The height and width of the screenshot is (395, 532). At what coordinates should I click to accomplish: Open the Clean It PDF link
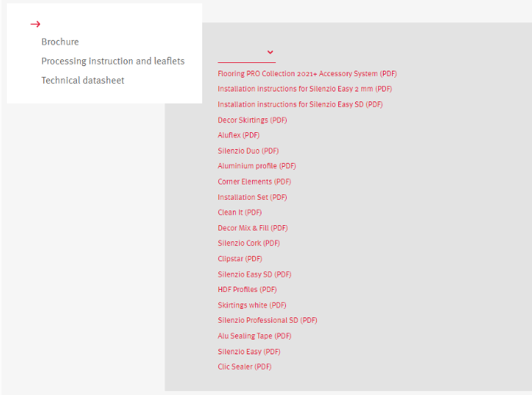click(x=240, y=212)
